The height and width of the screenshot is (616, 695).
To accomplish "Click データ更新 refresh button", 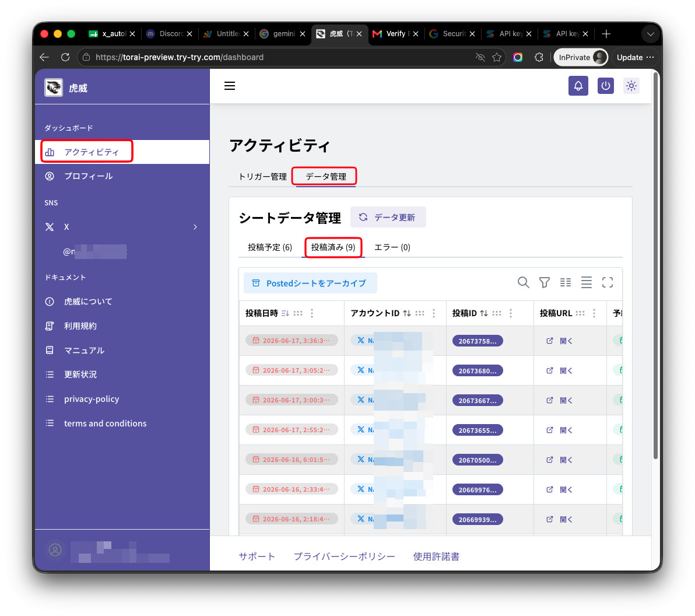I will click(x=388, y=218).
